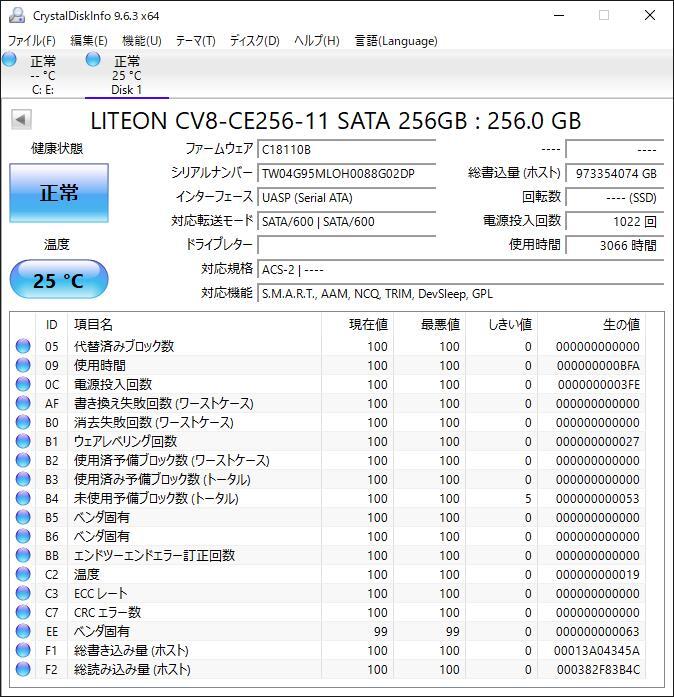Click power-on hours value 3066 時間

(614, 245)
